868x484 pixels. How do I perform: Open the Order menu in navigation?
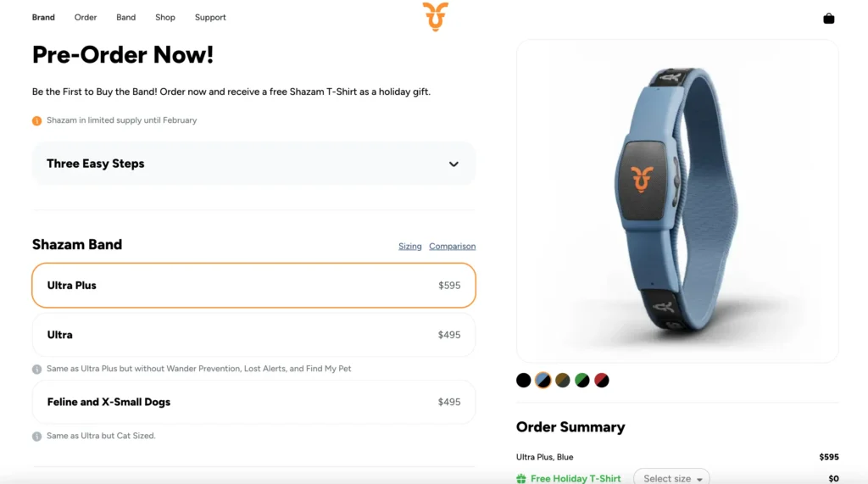(x=86, y=17)
